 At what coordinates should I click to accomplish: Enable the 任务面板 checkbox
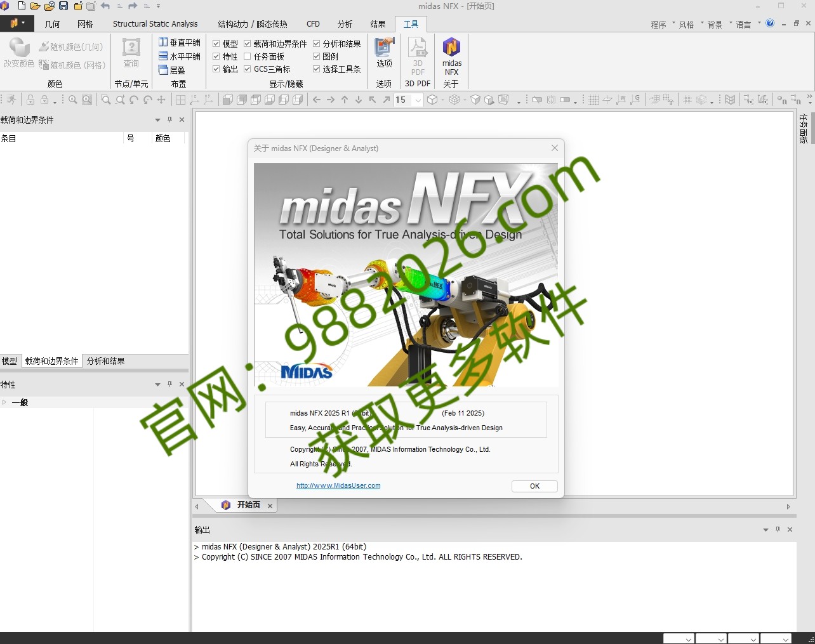[x=248, y=56]
